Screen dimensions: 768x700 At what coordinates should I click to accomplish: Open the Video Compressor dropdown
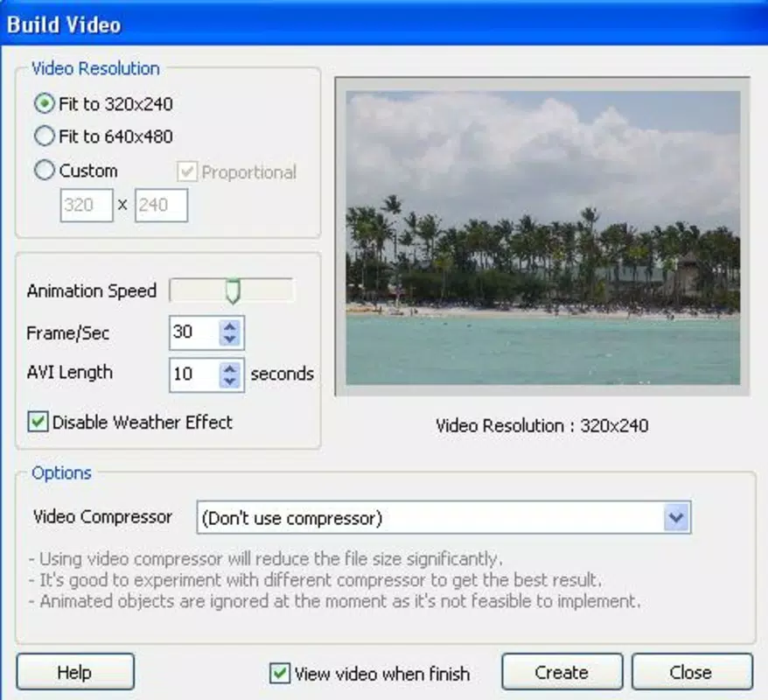click(x=676, y=517)
